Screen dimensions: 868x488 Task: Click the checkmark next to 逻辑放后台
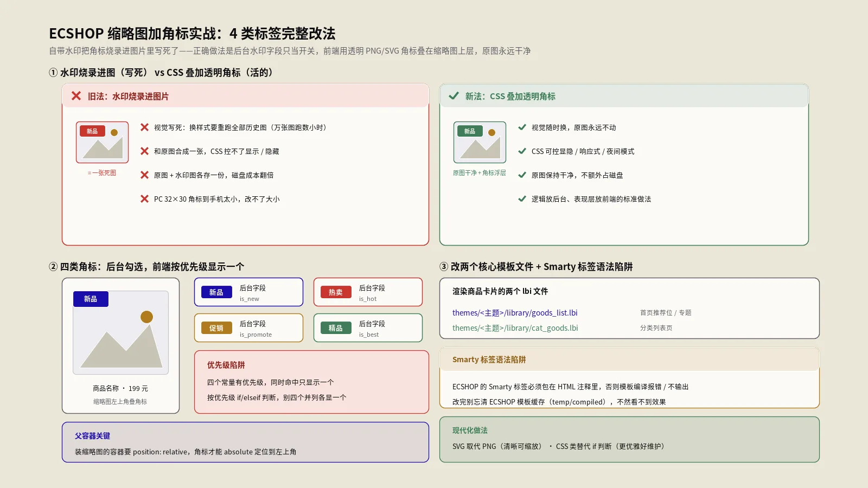pos(522,199)
